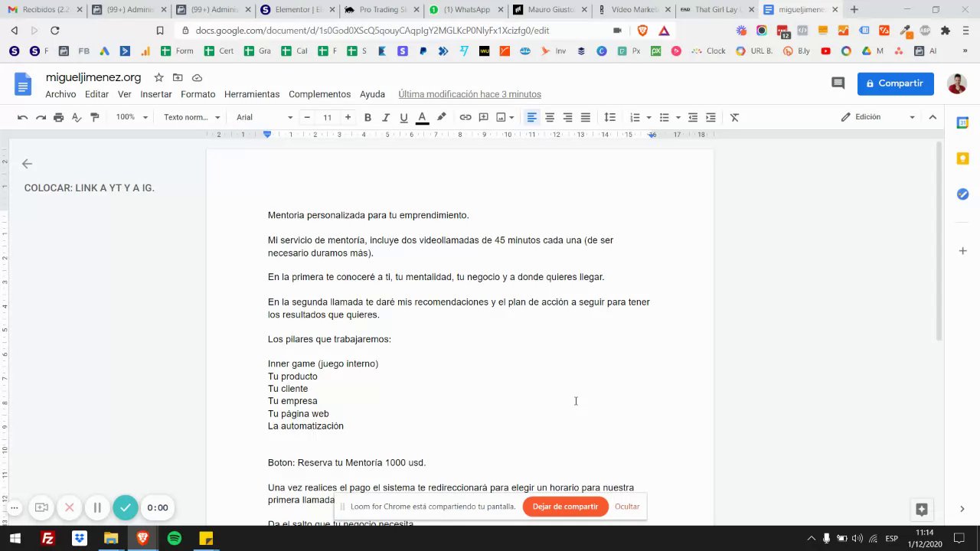Click the font size field showing 11
Screen dimensions: 980x551
coord(327,117)
